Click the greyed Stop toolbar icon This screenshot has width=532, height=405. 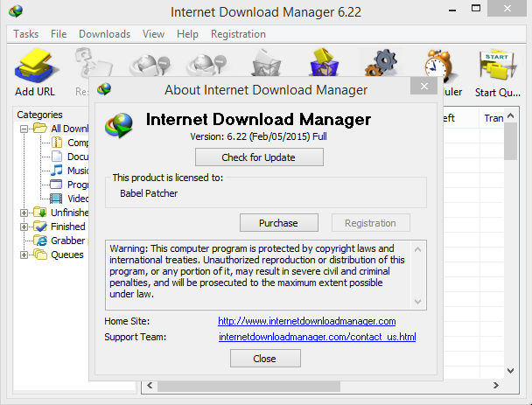click(150, 65)
